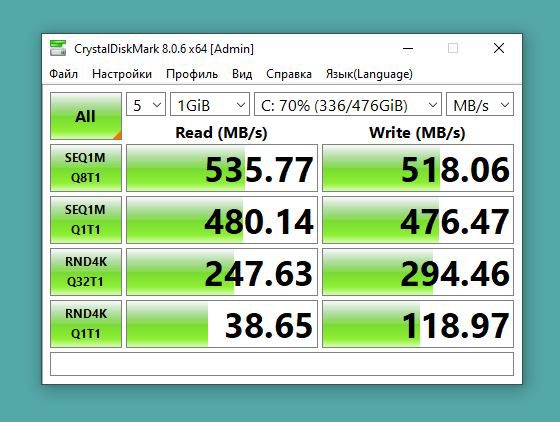Minimize the CrystalDiskMark window
The width and height of the screenshot is (560, 422).
click(x=408, y=48)
